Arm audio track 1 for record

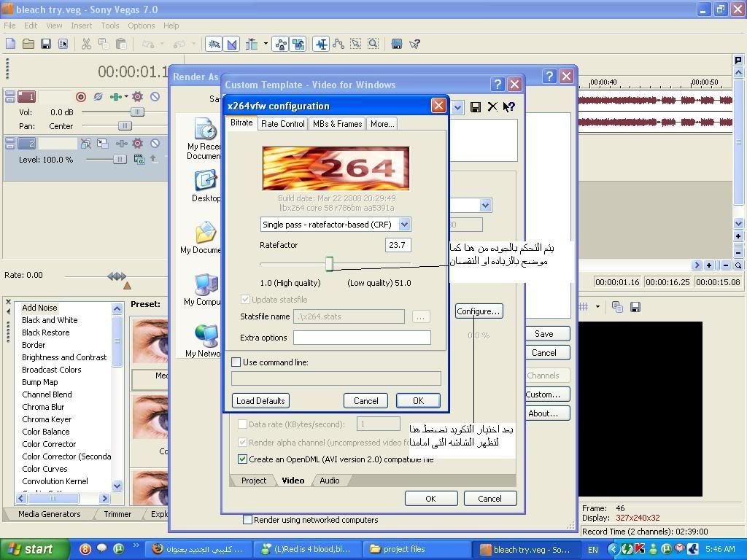pos(81,96)
